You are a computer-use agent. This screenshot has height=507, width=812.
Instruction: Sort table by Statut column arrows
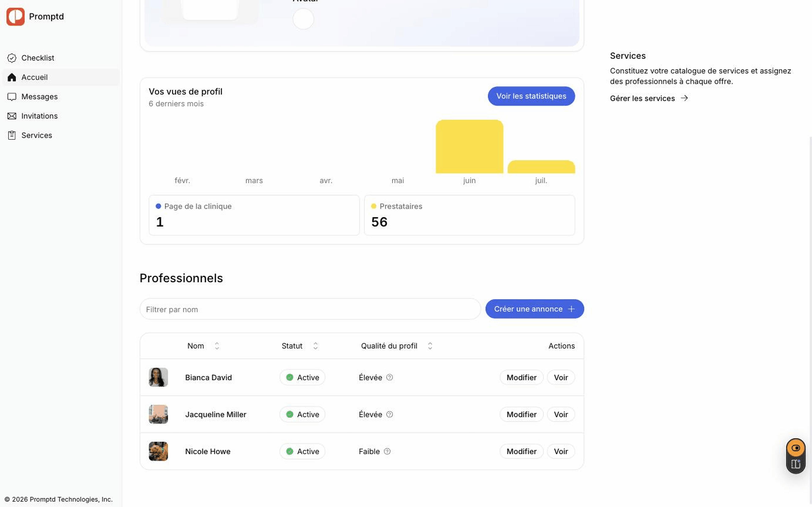pos(315,346)
